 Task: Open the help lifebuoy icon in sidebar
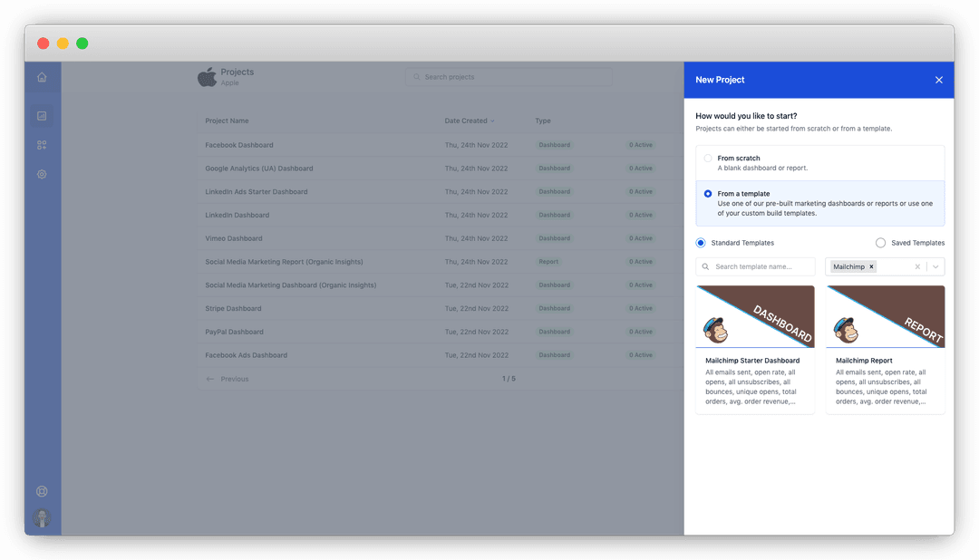tap(42, 491)
